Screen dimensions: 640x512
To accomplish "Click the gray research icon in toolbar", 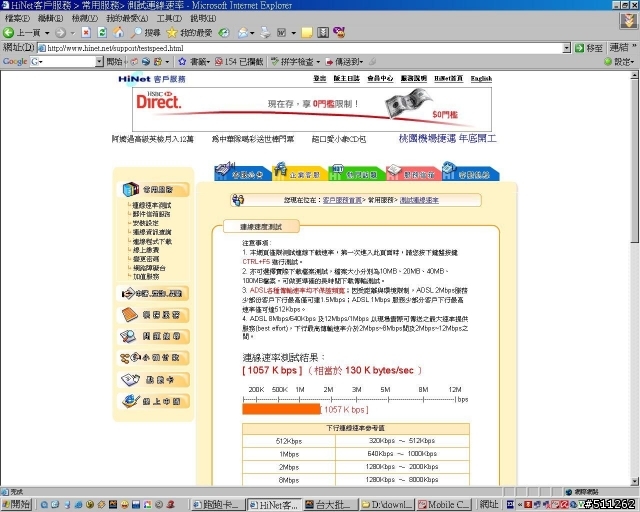I will [x=323, y=33].
